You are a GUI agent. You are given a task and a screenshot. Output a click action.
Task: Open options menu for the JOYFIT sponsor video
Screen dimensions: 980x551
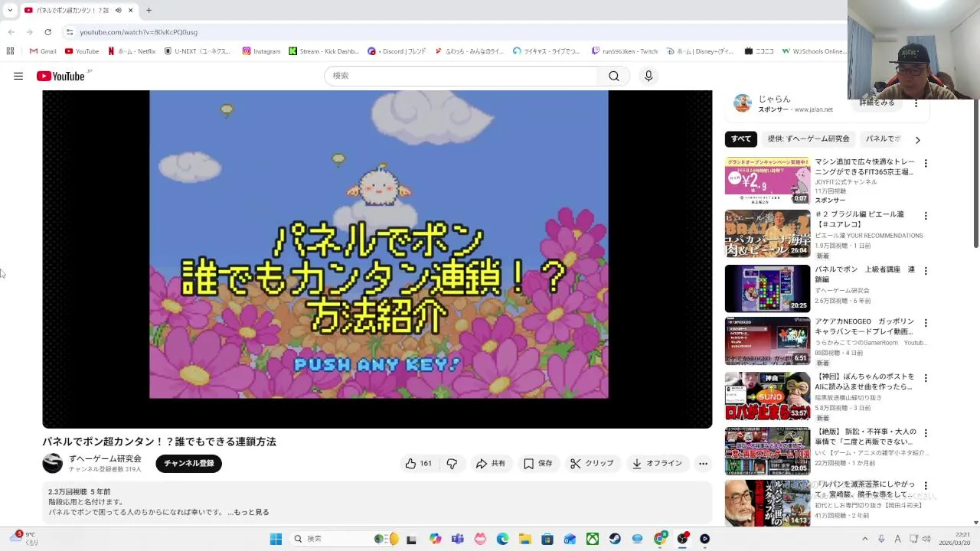click(926, 164)
